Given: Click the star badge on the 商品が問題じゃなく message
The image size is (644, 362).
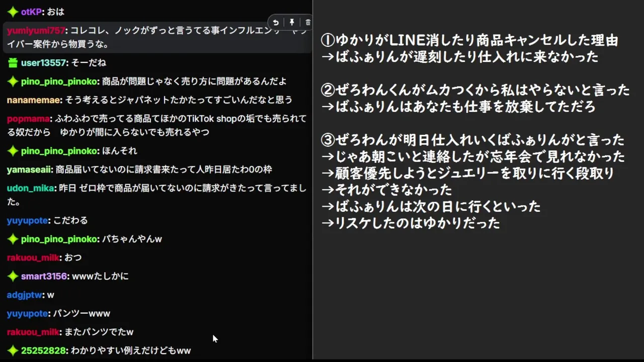Looking at the screenshot, I should [13, 81].
